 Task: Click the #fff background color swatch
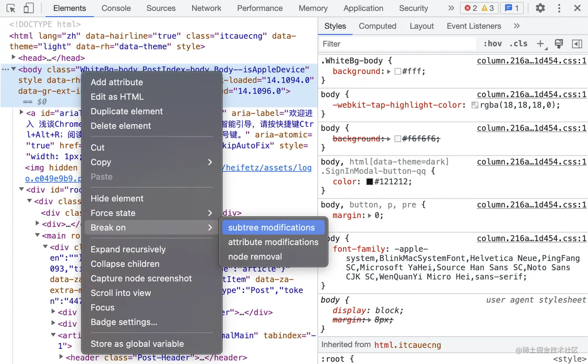click(397, 71)
